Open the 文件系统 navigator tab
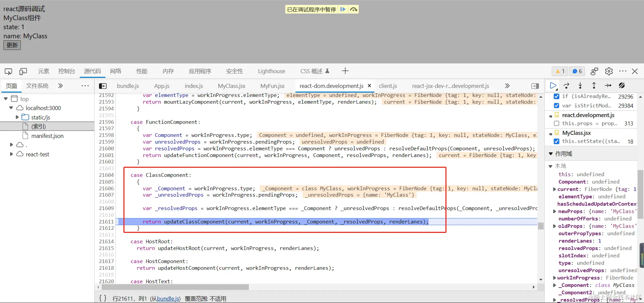This screenshot has height=303, width=644. point(37,86)
